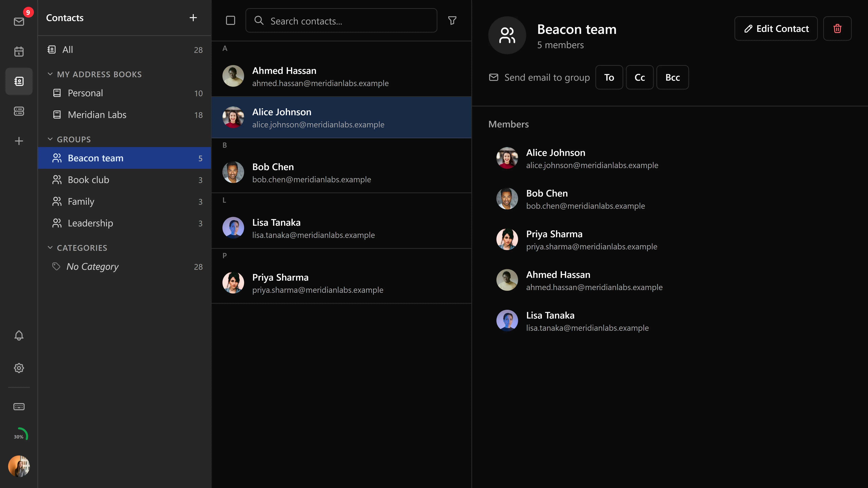Open keyboard shortcuts icon
This screenshot has height=488, width=868.
19,406
